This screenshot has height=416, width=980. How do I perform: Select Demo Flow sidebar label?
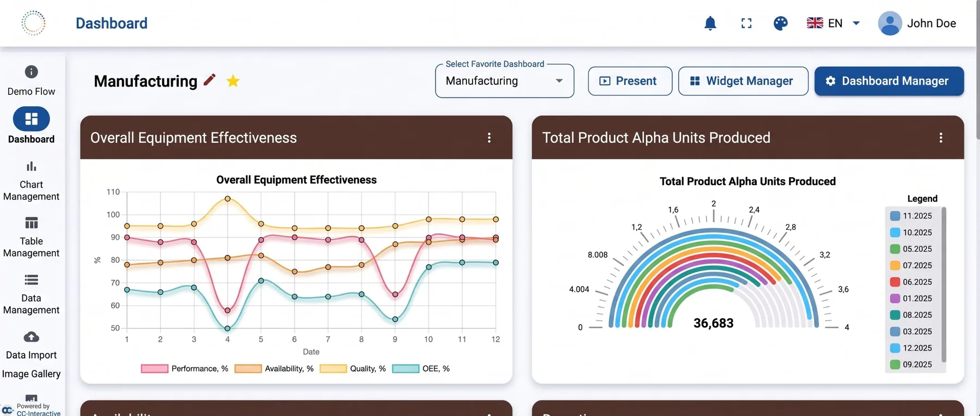coord(31,91)
